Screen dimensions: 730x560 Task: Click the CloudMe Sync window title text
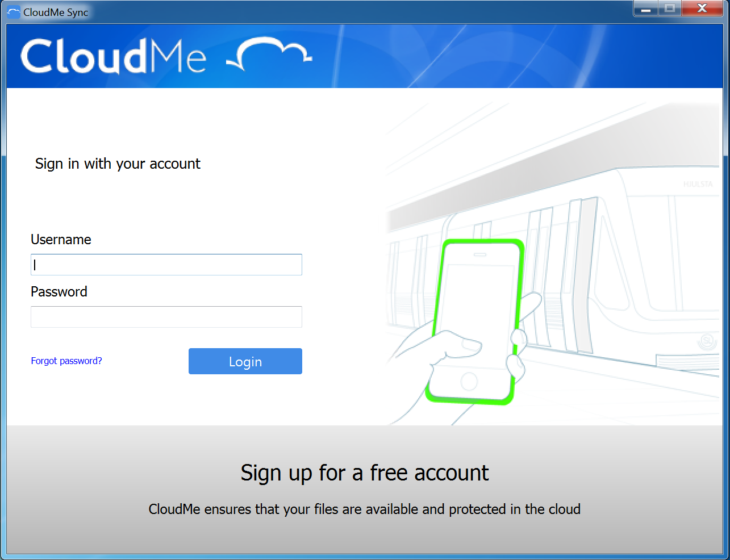56,12
